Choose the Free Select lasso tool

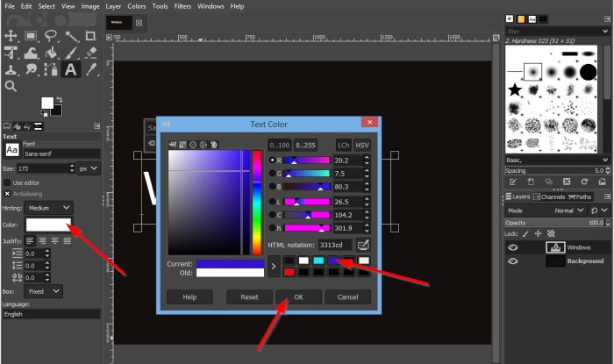(x=51, y=36)
